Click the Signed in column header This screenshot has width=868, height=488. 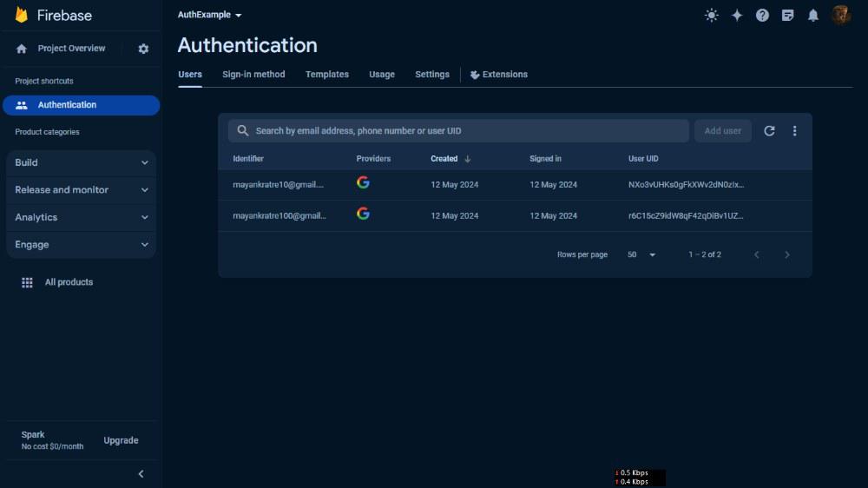[545, 159]
